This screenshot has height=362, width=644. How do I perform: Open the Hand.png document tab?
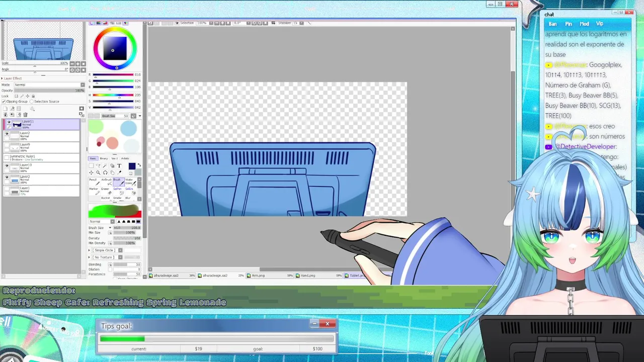[x=319, y=276]
